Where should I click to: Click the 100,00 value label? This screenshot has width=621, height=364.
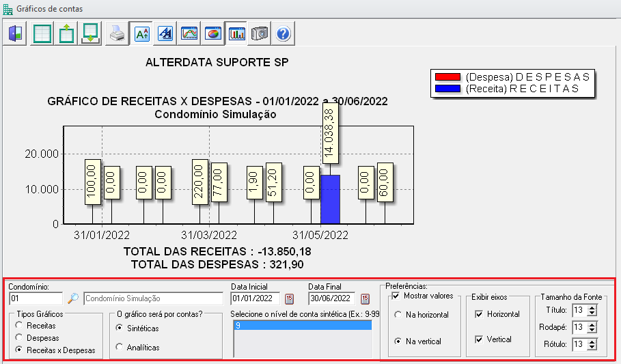[x=93, y=182]
